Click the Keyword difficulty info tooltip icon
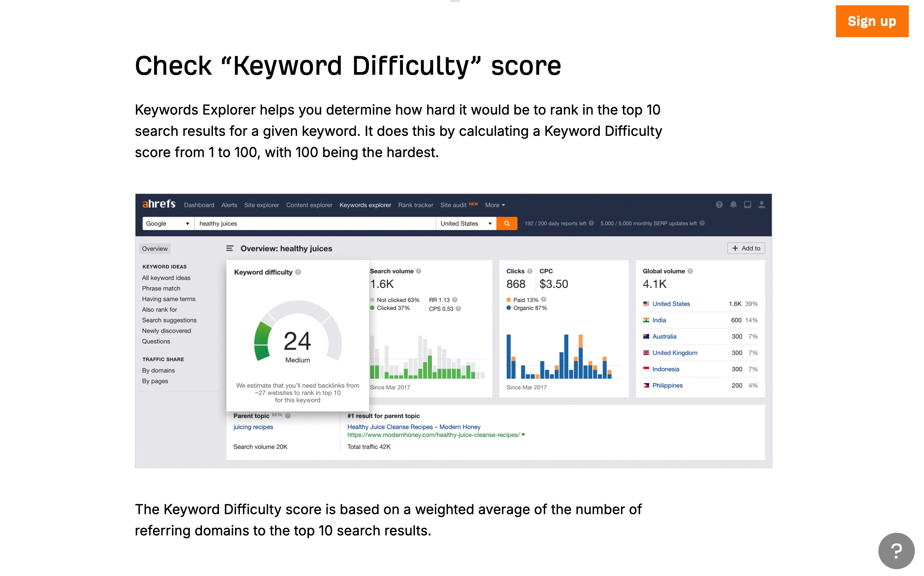The height and width of the screenshot is (576, 924). coord(299,273)
